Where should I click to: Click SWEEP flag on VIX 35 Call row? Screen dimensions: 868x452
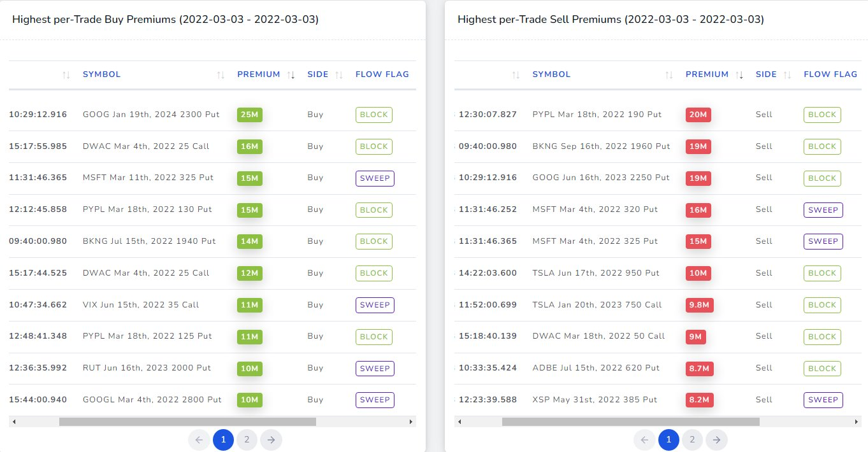point(375,305)
